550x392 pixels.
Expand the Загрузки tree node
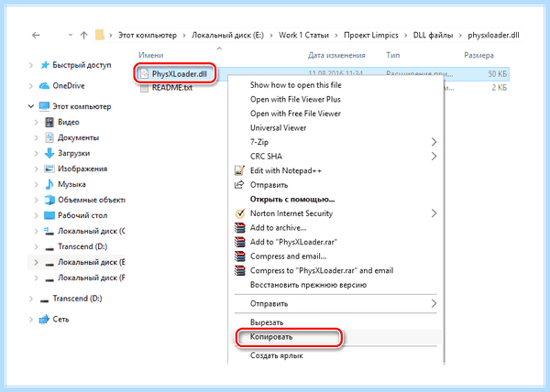[x=36, y=153]
